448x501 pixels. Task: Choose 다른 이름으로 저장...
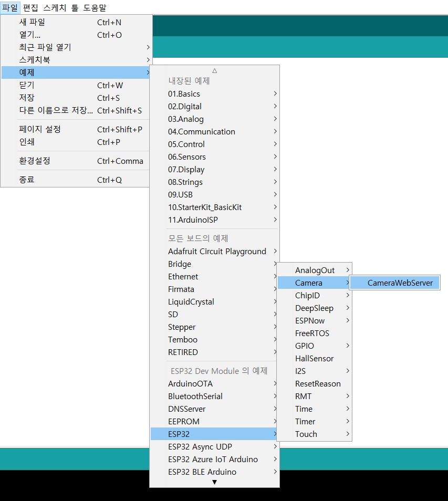click(x=76, y=110)
